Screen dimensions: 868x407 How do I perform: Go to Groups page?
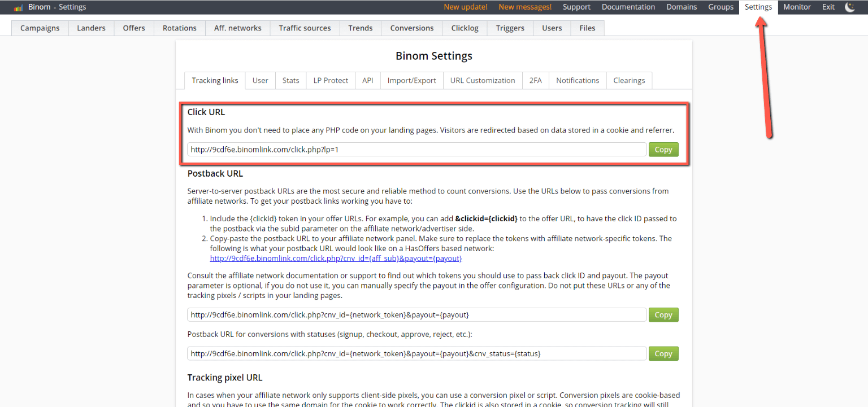tap(721, 7)
